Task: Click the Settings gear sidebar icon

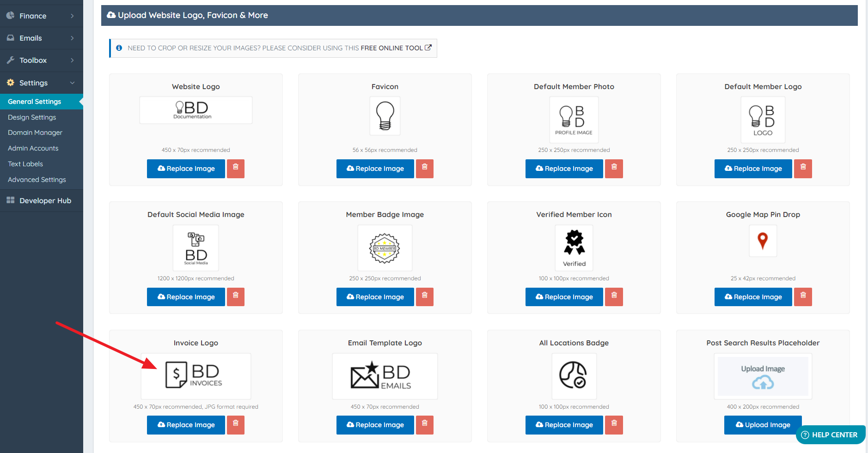Action: click(x=10, y=83)
